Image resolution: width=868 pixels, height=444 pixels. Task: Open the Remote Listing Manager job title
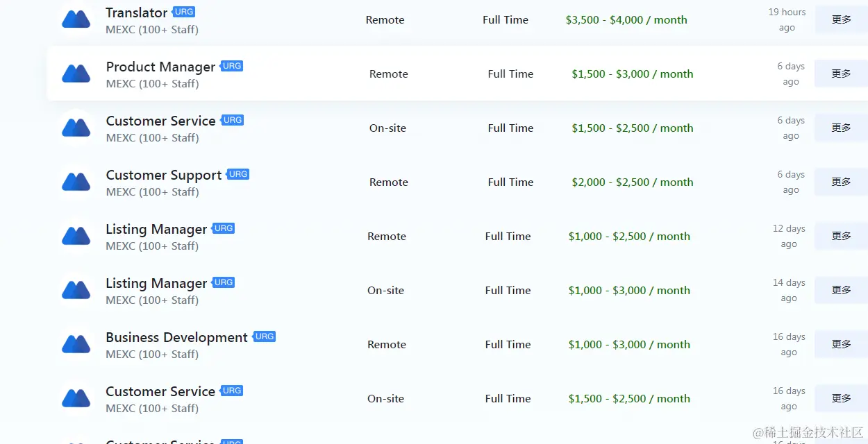[x=156, y=230]
